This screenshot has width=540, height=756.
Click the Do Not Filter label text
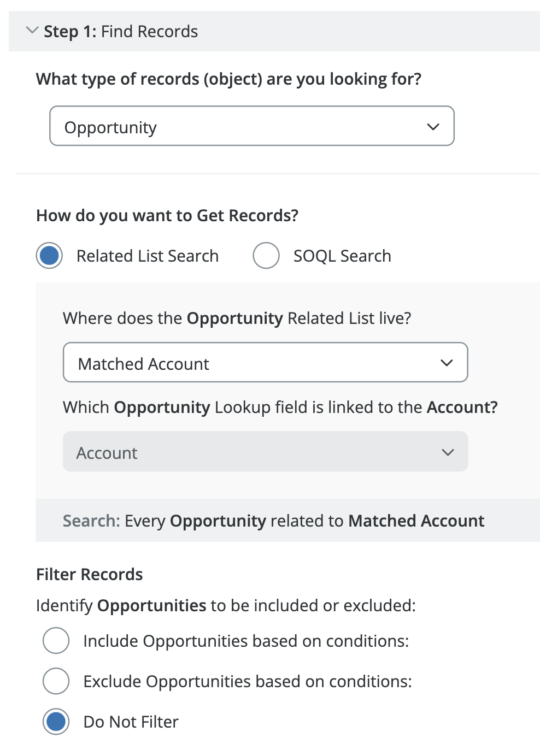[x=131, y=722]
